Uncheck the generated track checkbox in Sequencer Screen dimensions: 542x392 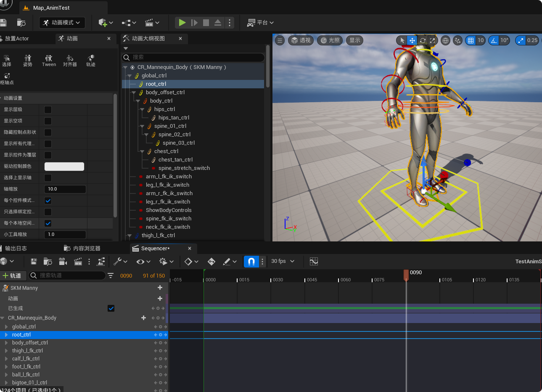(111, 308)
